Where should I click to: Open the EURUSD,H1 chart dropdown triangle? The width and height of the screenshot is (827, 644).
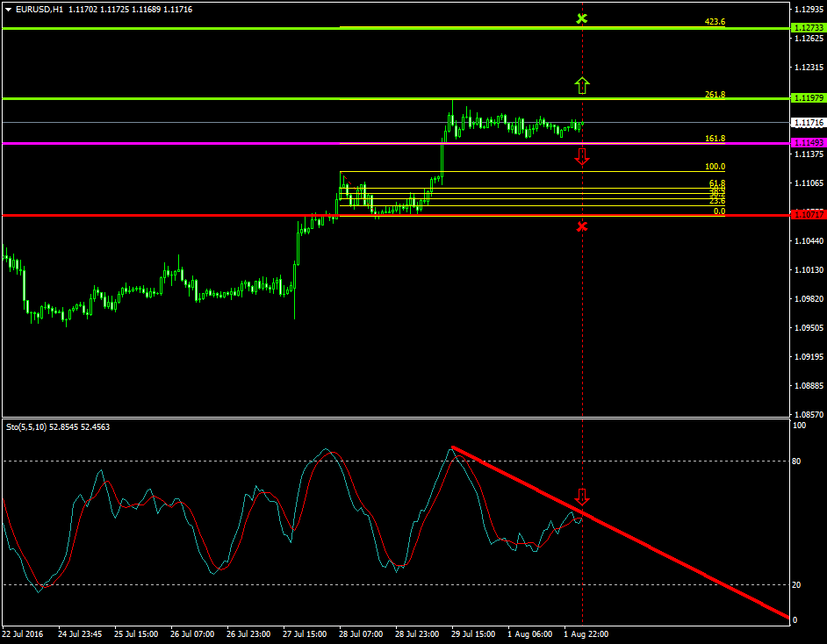tap(9, 9)
